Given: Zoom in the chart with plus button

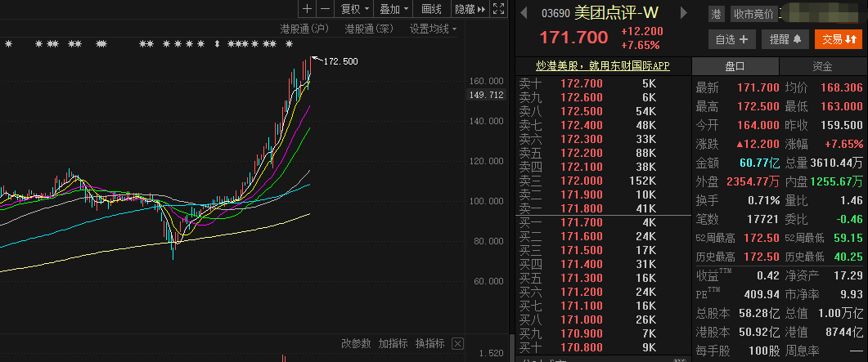Looking at the screenshot, I should [x=308, y=9].
